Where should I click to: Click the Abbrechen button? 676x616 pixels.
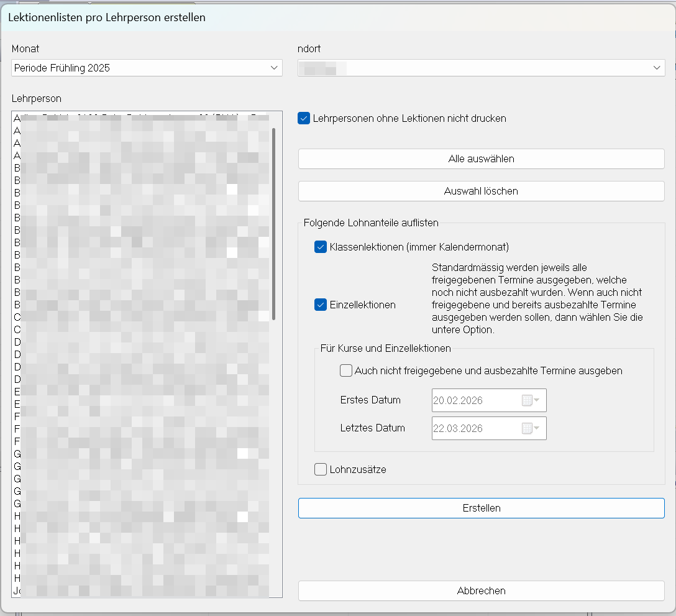point(481,591)
